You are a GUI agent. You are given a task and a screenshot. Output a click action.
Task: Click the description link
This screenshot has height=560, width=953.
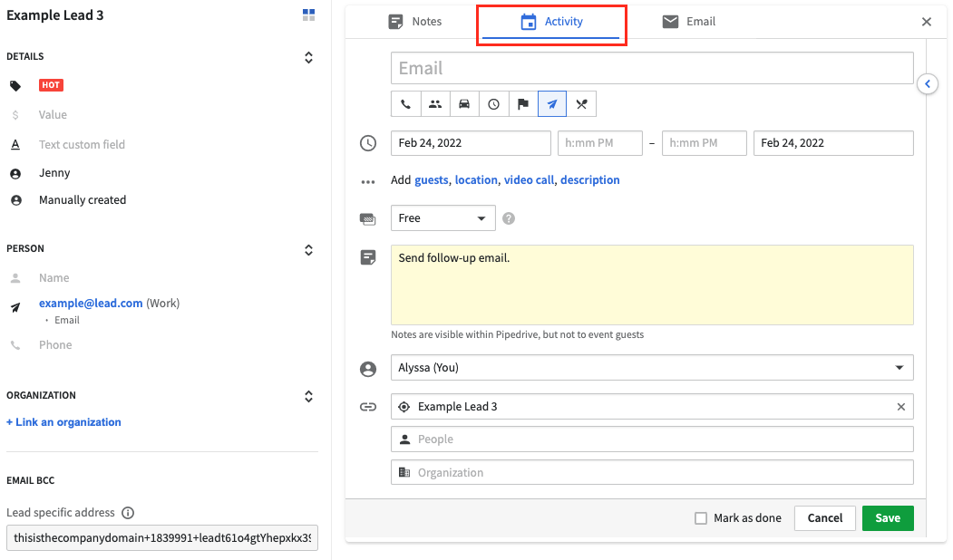pyautogui.click(x=590, y=179)
